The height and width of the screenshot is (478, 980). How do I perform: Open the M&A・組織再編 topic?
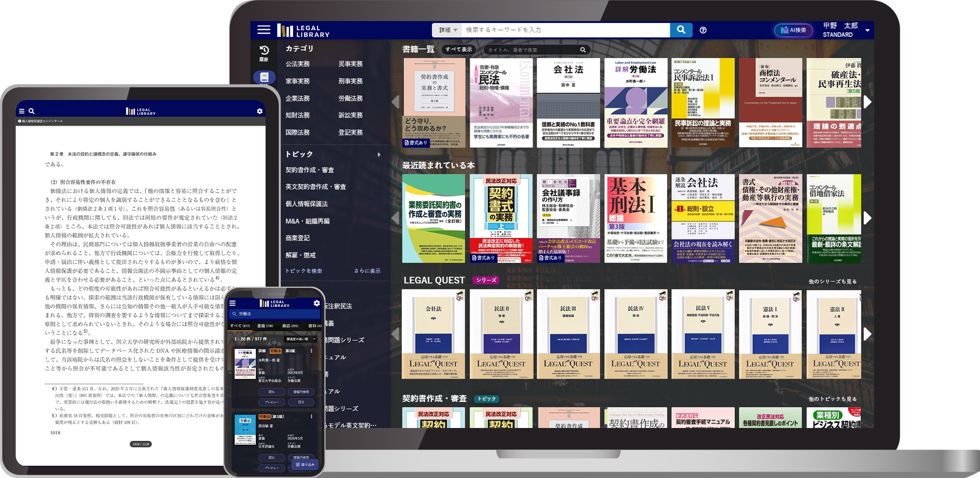[308, 221]
